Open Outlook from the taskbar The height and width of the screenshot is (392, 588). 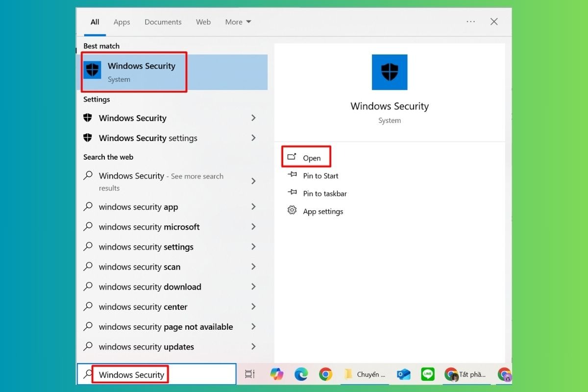click(x=403, y=374)
